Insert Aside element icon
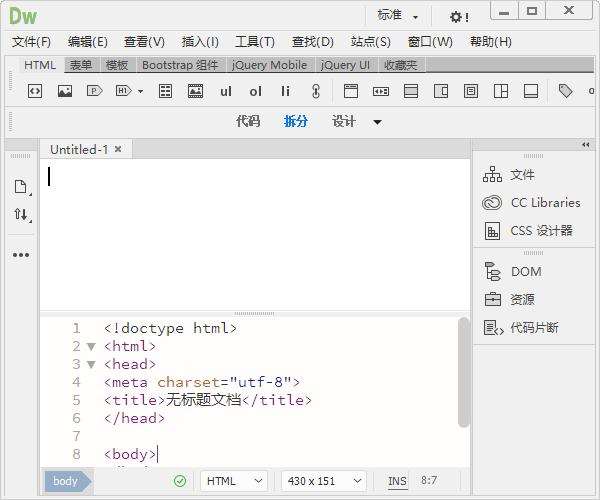 click(441, 91)
